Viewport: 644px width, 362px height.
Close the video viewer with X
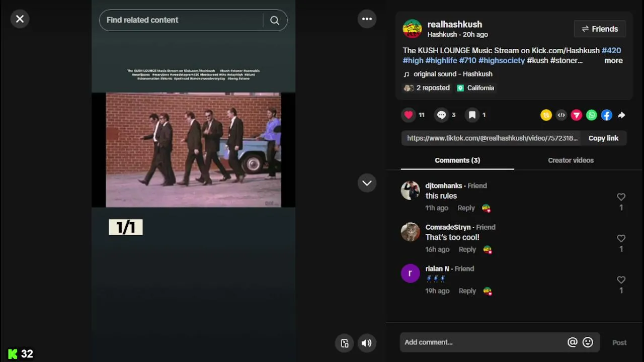tap(20, 19)
